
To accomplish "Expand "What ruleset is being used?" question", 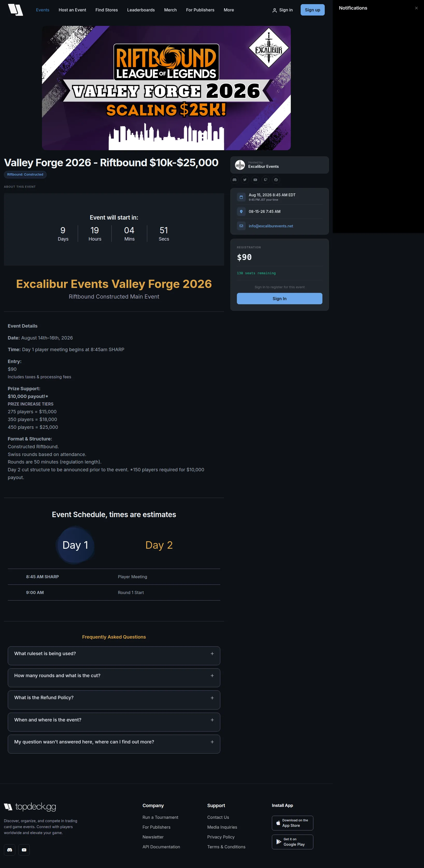I will pos(114,655).
